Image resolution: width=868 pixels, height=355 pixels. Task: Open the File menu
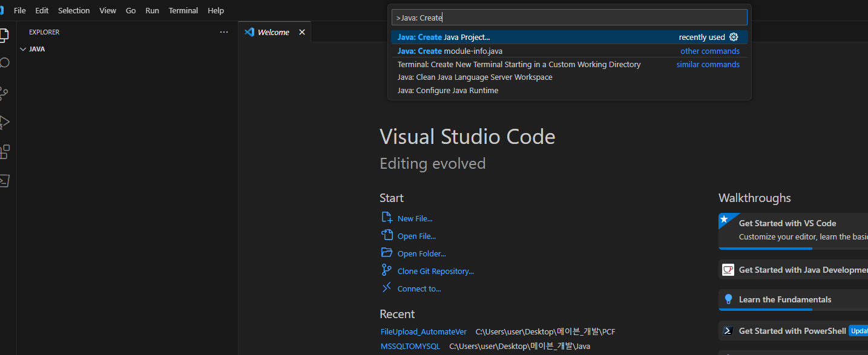click(x=19, y=10)
